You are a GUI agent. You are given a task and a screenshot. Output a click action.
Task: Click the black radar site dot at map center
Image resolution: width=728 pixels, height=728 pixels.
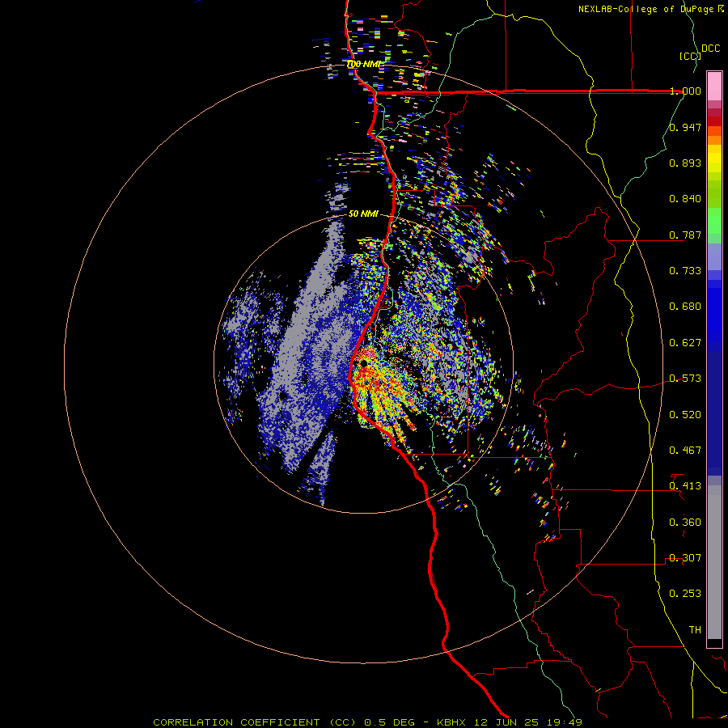pyautogui.click(x=364, y=363)
